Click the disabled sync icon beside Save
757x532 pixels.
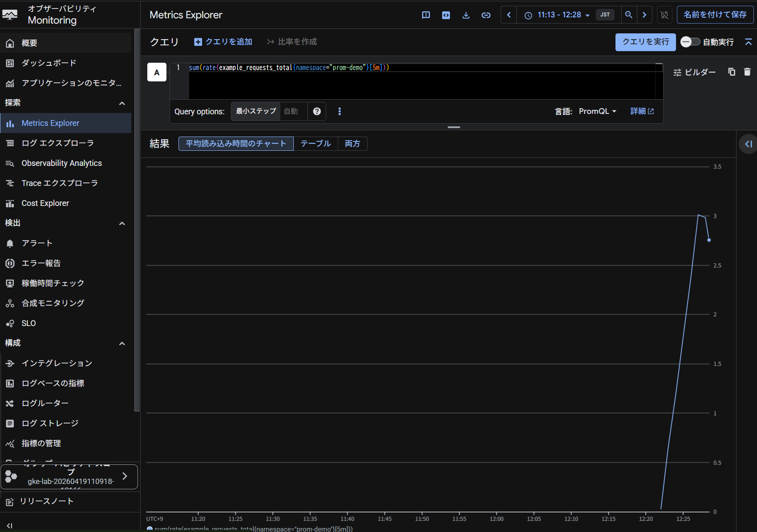(x=664, y=15)
